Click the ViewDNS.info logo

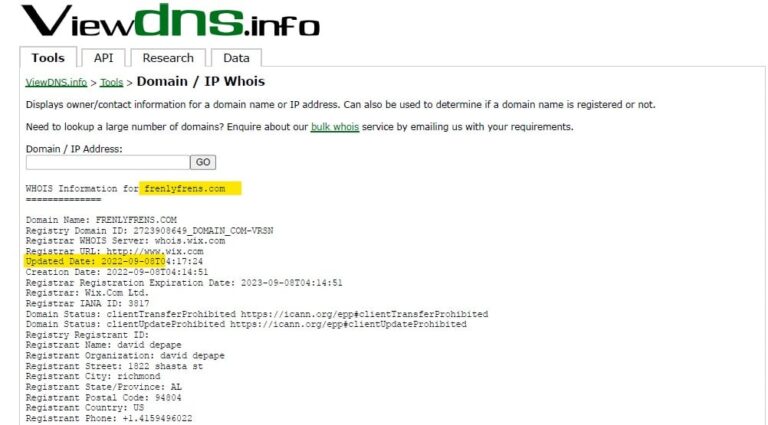pos(170,21)
